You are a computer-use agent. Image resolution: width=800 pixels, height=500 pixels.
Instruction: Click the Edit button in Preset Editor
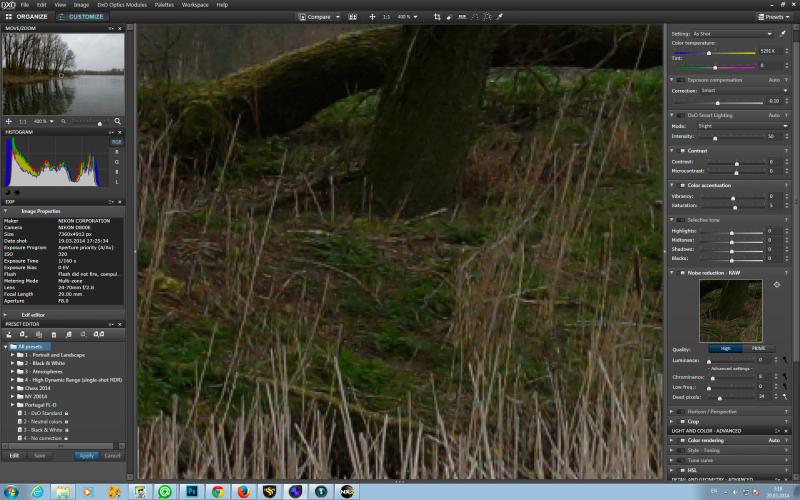coord(14,456)
